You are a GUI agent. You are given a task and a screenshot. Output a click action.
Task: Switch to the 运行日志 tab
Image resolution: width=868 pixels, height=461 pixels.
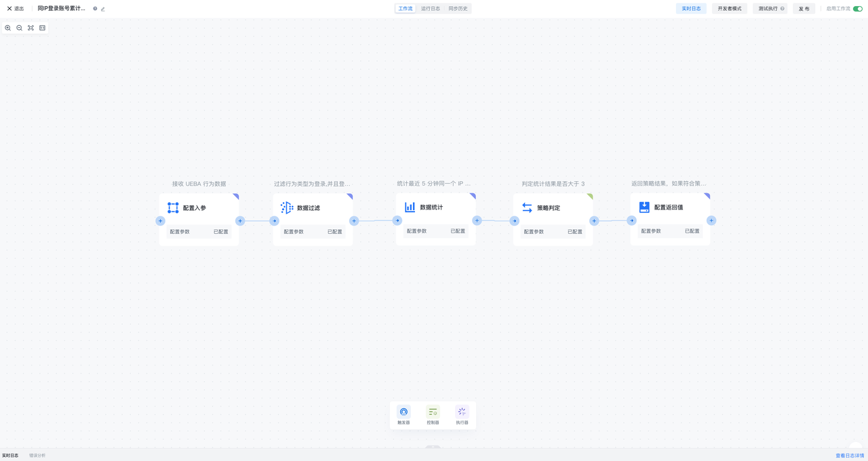pos(432,8)
